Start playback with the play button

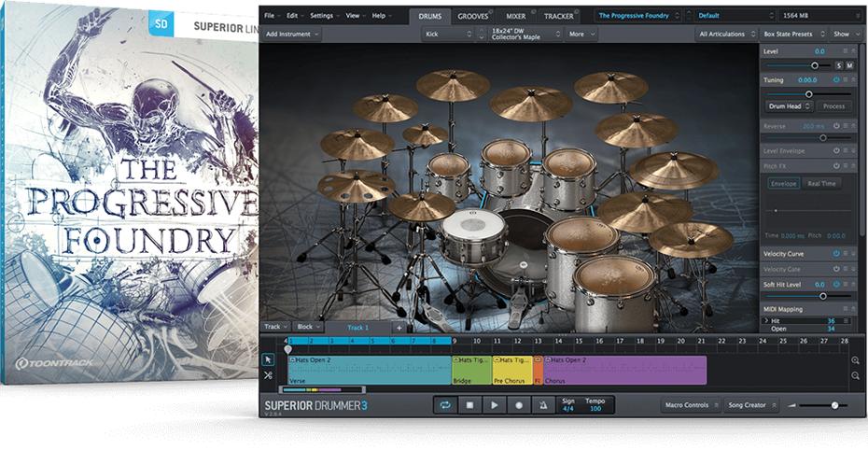point(495,405)
